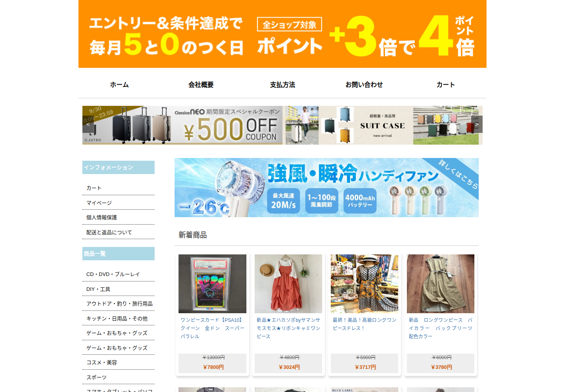The width and height of the screenshot is (565, 392).
Task: Open the ¥500 OFF coupon suitcase banner
Action: point(182,125)
